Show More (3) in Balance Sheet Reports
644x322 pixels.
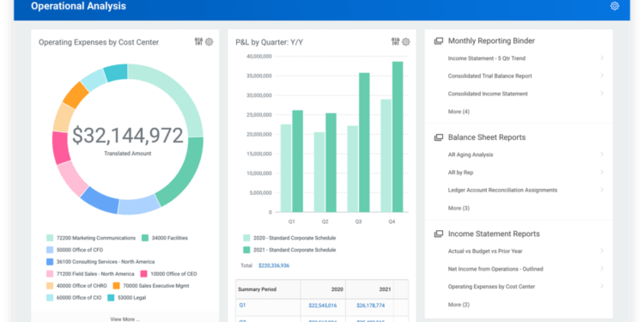pos(459,209)
